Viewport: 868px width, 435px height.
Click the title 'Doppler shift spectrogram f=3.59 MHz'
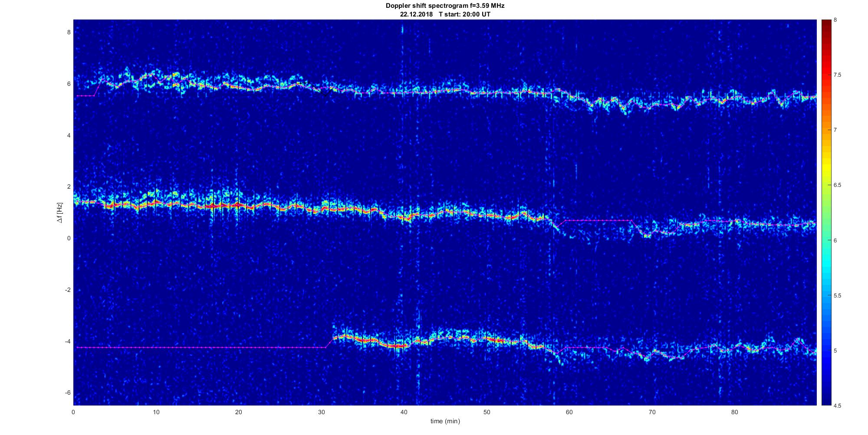445,6
